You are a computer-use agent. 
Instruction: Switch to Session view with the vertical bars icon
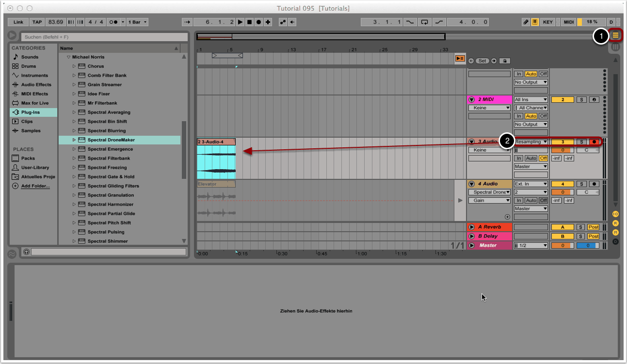616,47
